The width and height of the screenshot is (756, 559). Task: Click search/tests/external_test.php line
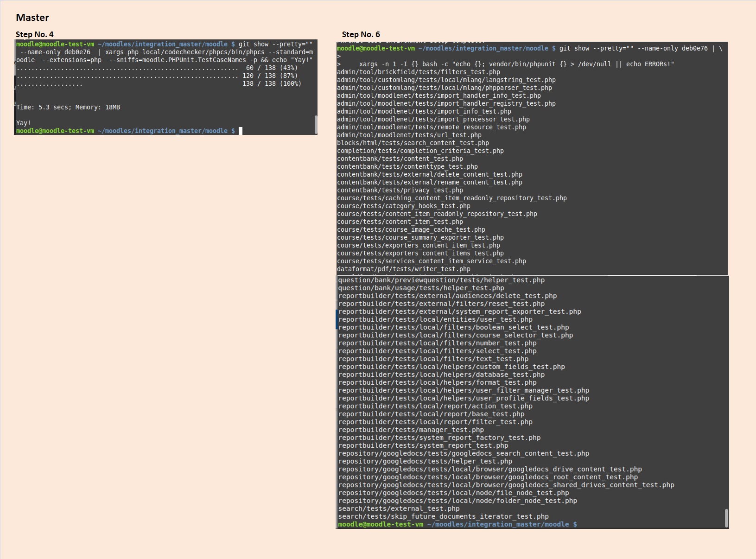399,508
